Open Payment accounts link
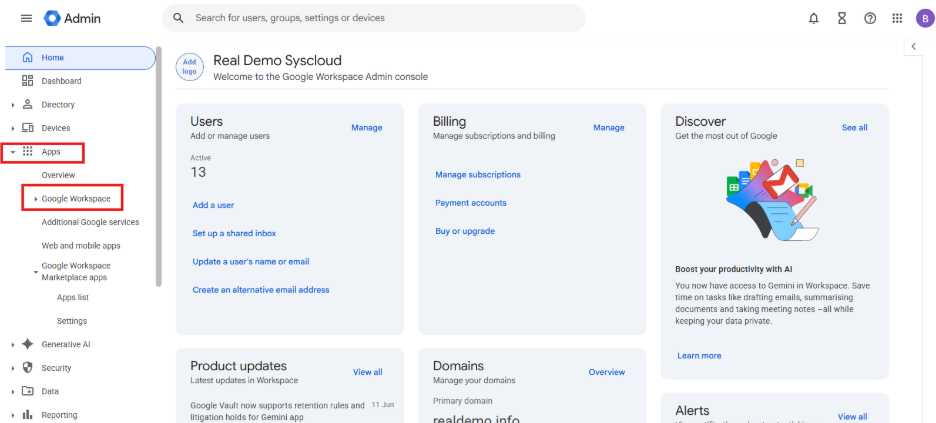This screenshot has width=936, height=423. [x=470, y=203]
